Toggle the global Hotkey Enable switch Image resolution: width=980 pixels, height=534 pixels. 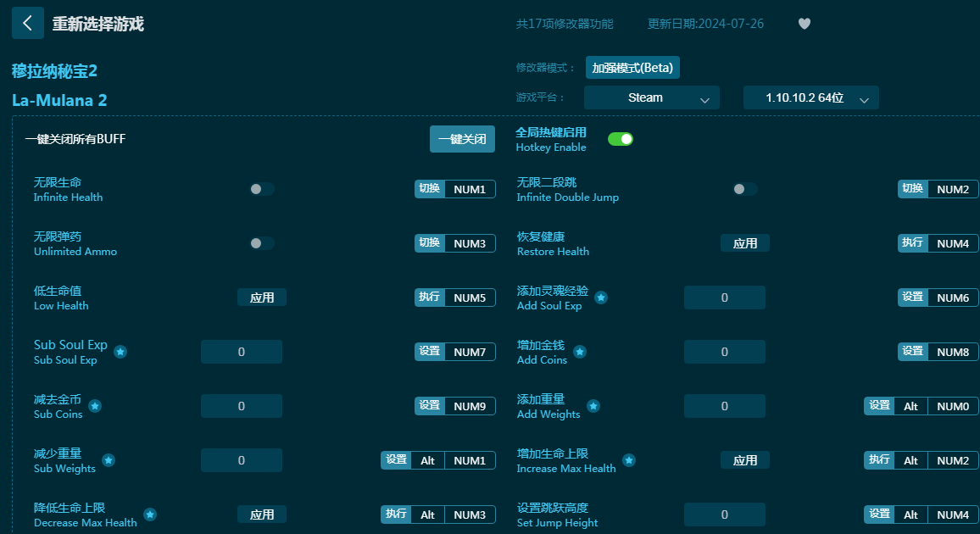(621, 139)
